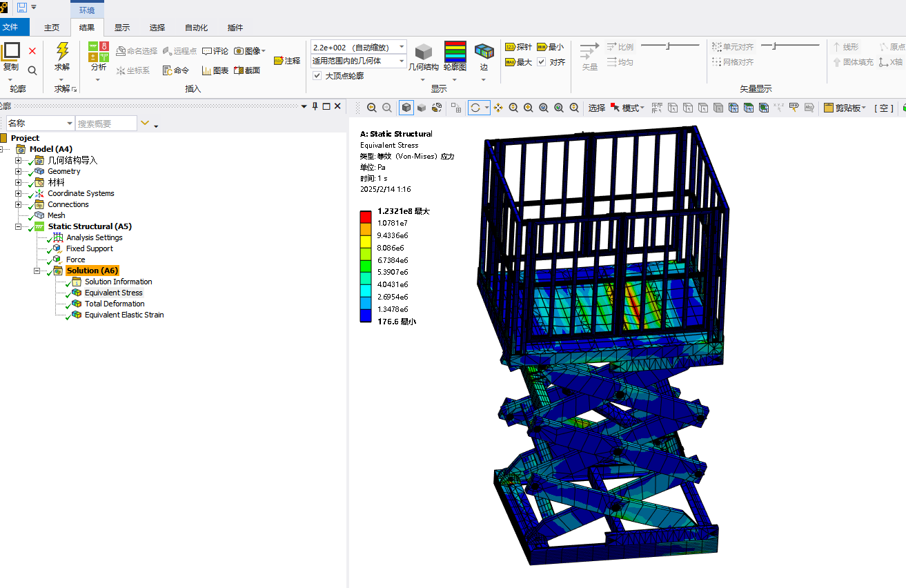Select Analysis Settings in tree
Screen dimensions: 906x588
95,237
